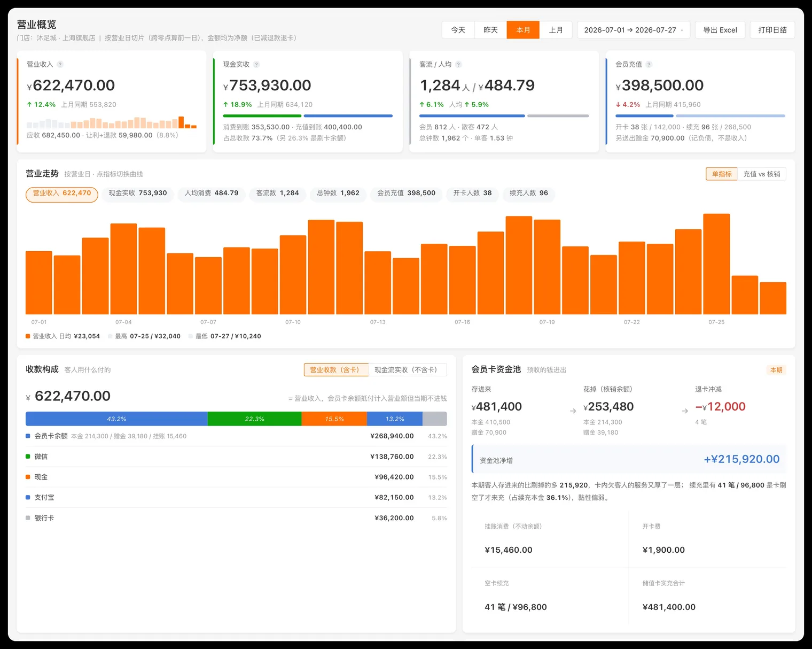The height and width of the screenshot is (649, 812).
Task: Click orange legend marker for 营业收入 日均
Action: tap(28, 336)
